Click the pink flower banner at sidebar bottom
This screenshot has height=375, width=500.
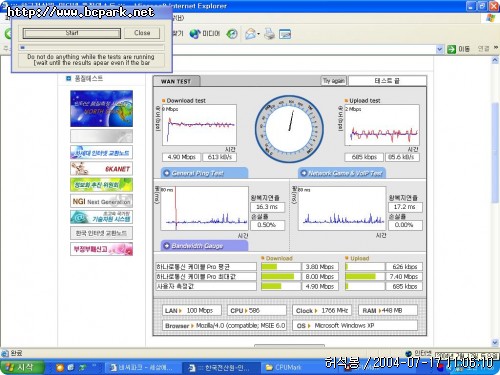[x=101, y=249]
